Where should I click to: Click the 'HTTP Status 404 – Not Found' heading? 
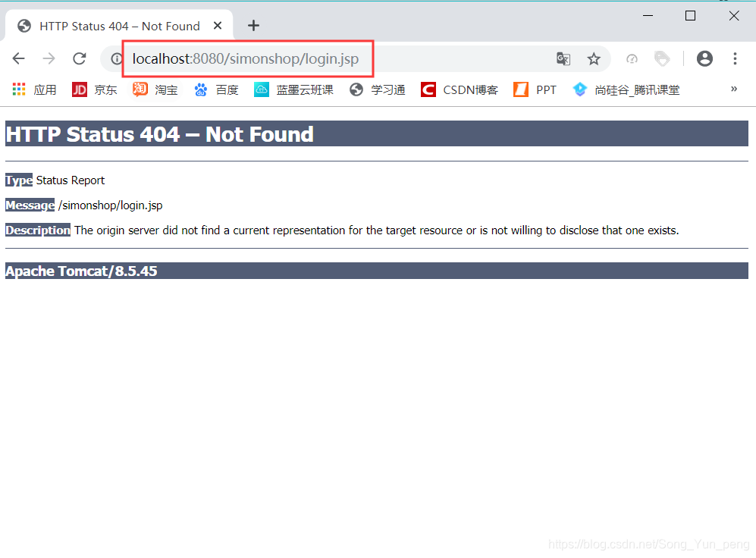159,134
